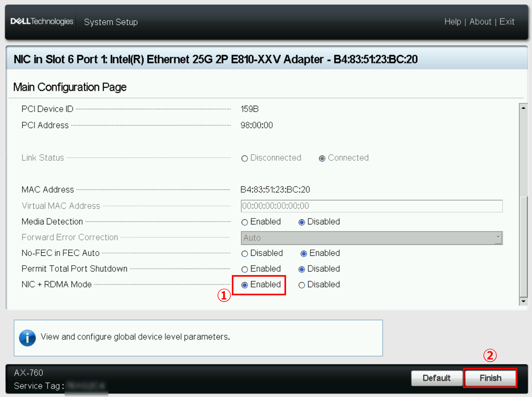The height and width of the screenshot is (397, 532).
Task: Select Disabled for Media Detection
Action: click(302, 222)
